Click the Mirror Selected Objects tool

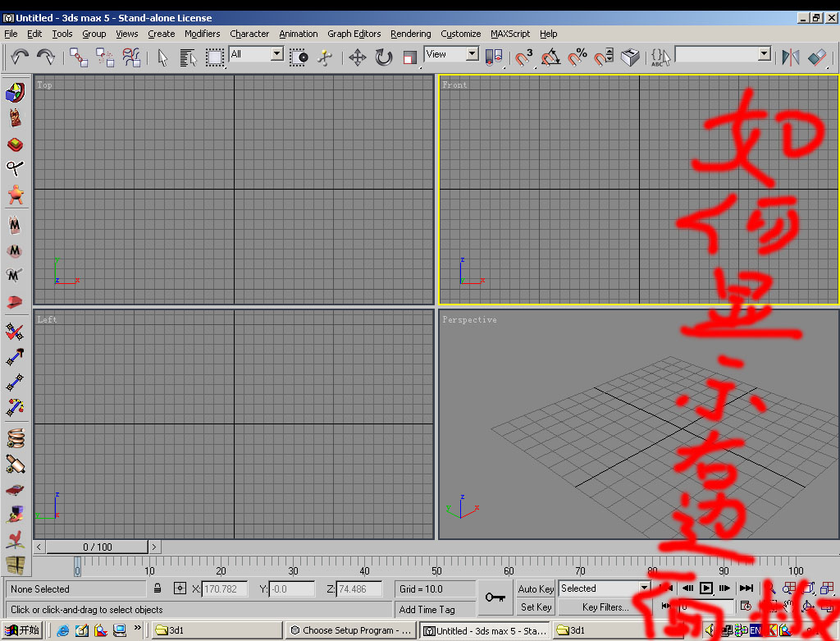point(791,57)
